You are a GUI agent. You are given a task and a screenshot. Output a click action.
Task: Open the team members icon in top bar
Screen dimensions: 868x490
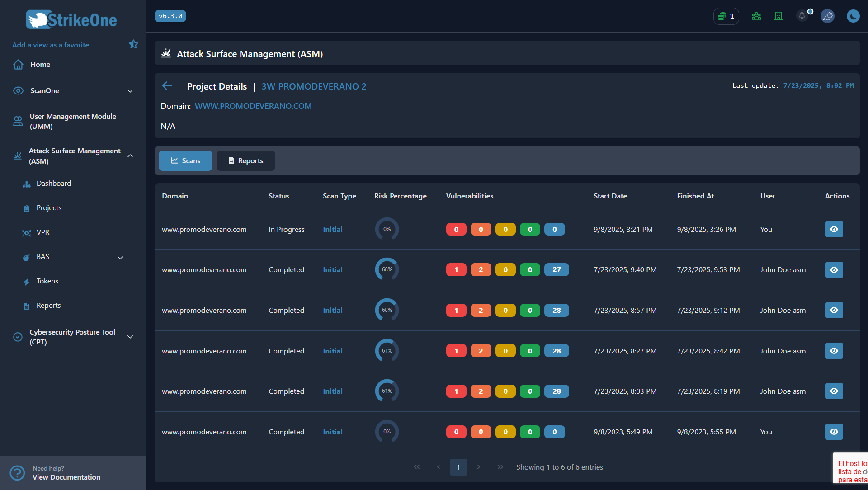click(756, 16)
